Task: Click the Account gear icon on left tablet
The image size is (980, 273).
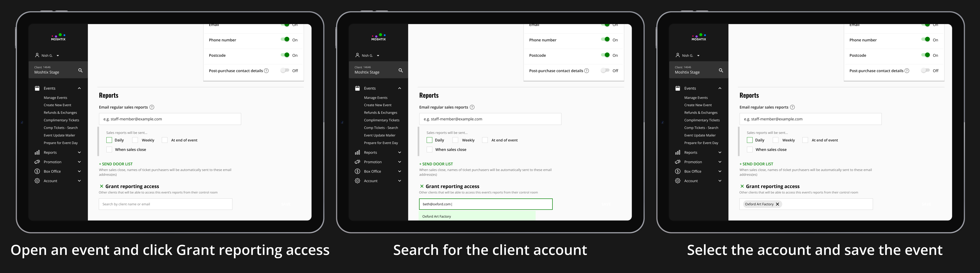Action: click(x=37, y=181)
